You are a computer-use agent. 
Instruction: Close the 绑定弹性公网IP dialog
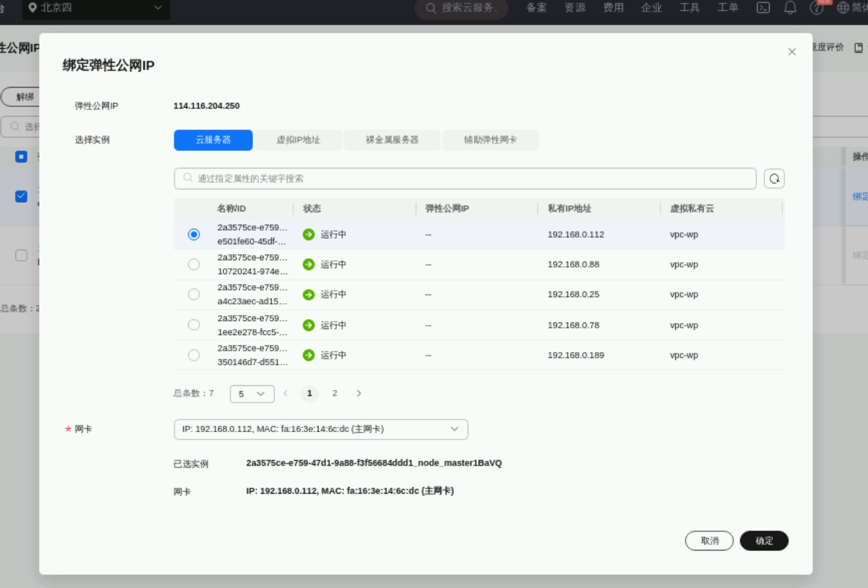click(792, 52)
